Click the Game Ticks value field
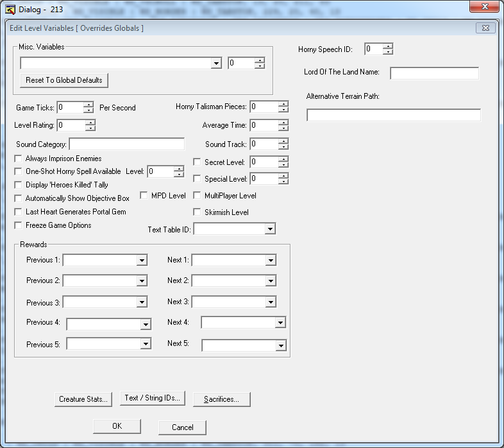The width and height of the screenshot is (504, 448). coord(70,107)
